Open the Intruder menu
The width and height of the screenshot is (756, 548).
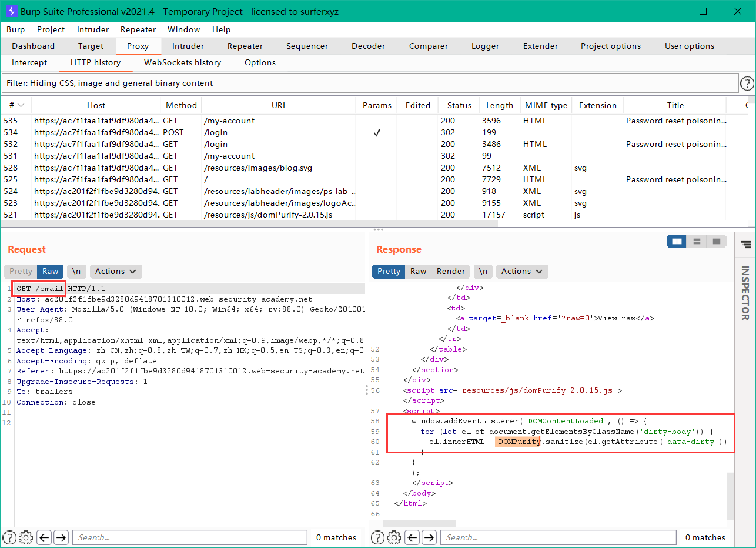(93, 29)
